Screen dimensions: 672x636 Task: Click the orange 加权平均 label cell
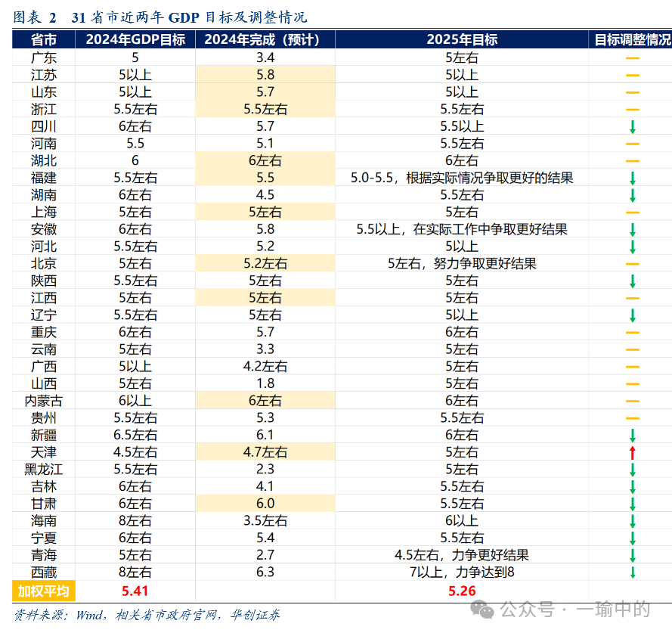click(x=43, y=591)
